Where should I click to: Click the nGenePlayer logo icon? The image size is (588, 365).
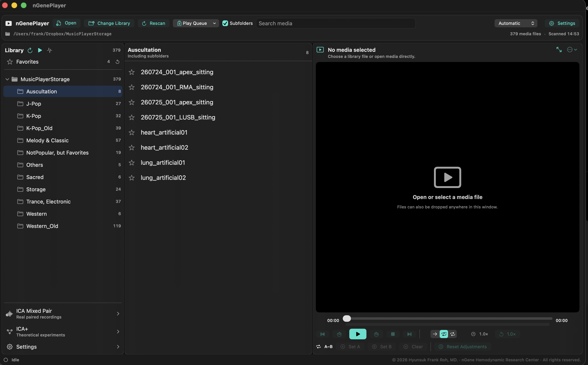coord(9,23)
